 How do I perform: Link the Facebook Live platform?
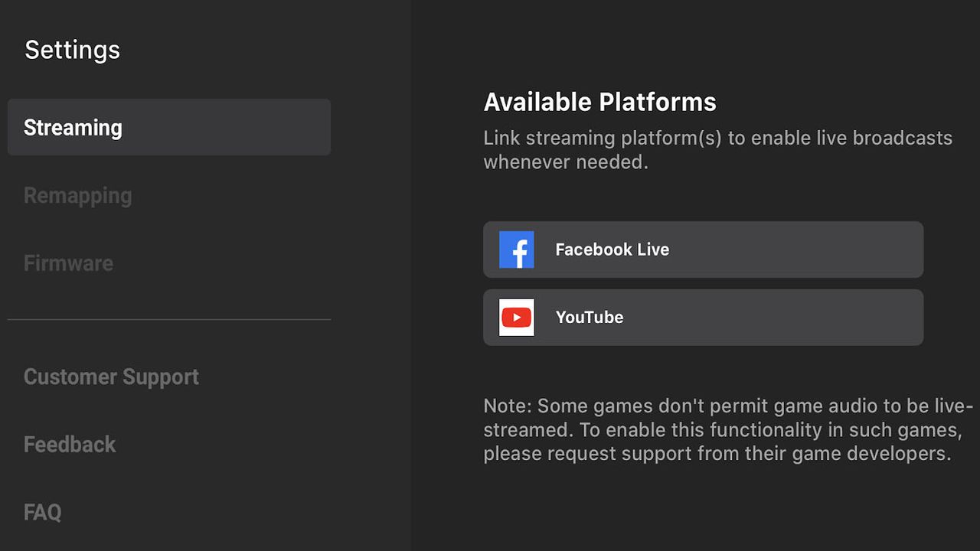click(x=703, y=249)
